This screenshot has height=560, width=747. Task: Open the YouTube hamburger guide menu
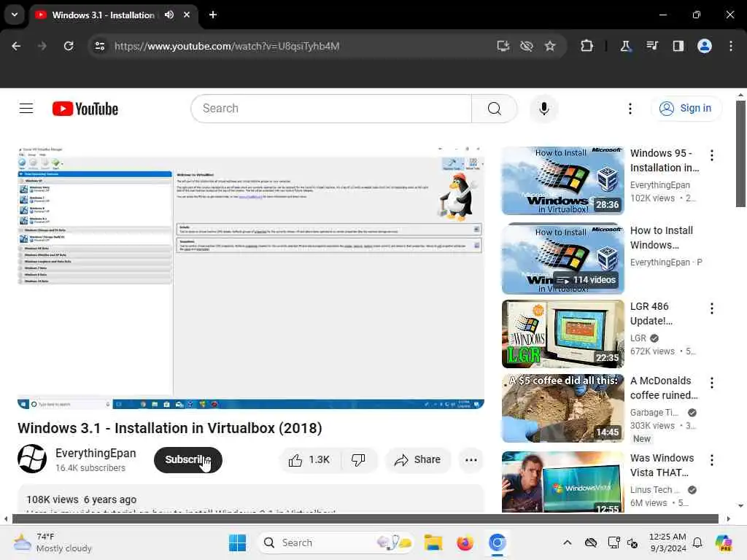pyautogui.click(x=26, y=109)
